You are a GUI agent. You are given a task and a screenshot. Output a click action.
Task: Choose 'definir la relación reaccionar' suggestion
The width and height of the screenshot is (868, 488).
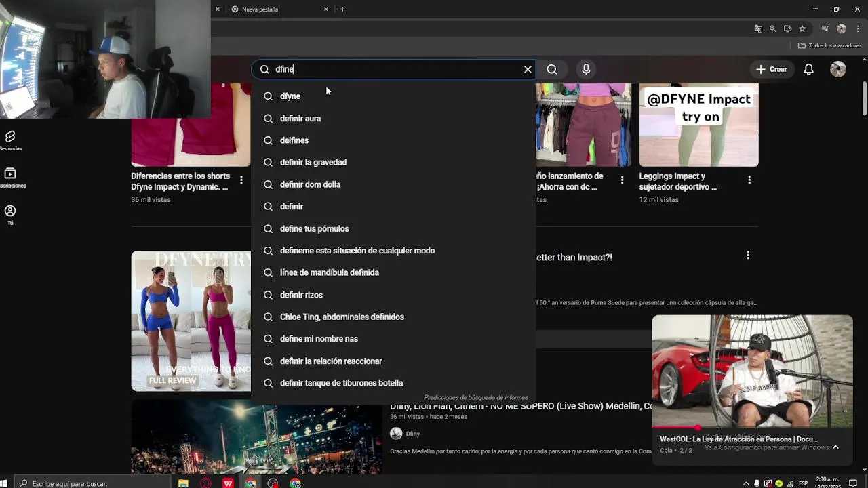click(393, 361)
